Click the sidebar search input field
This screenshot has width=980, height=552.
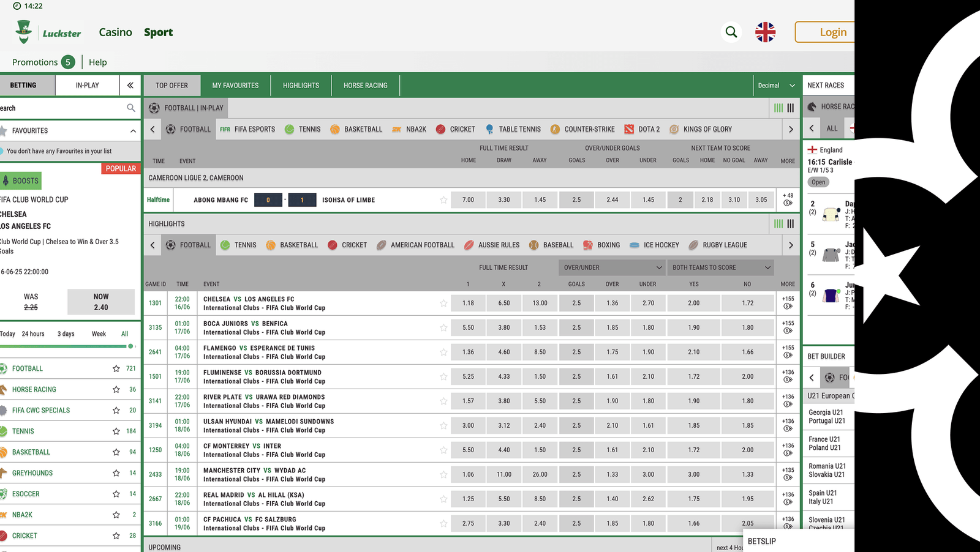click(x=61, y=108)
